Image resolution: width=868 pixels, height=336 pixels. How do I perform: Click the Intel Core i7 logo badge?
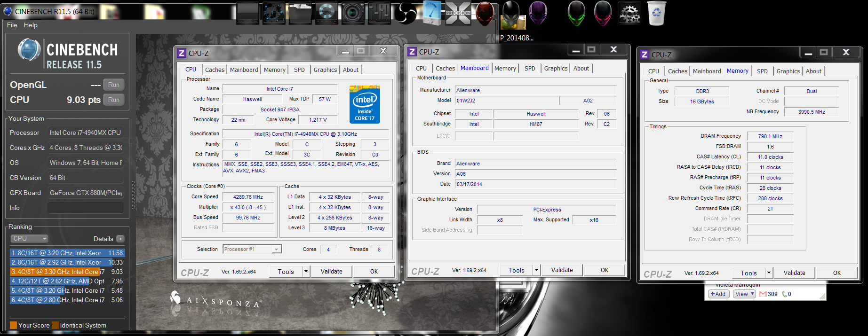pos(365,104)
